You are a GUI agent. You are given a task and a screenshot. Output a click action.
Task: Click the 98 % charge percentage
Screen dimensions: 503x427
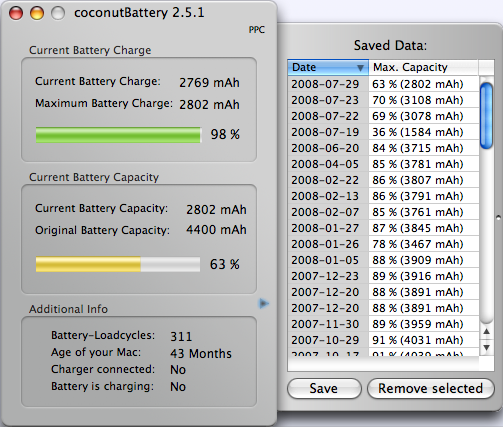225,134
